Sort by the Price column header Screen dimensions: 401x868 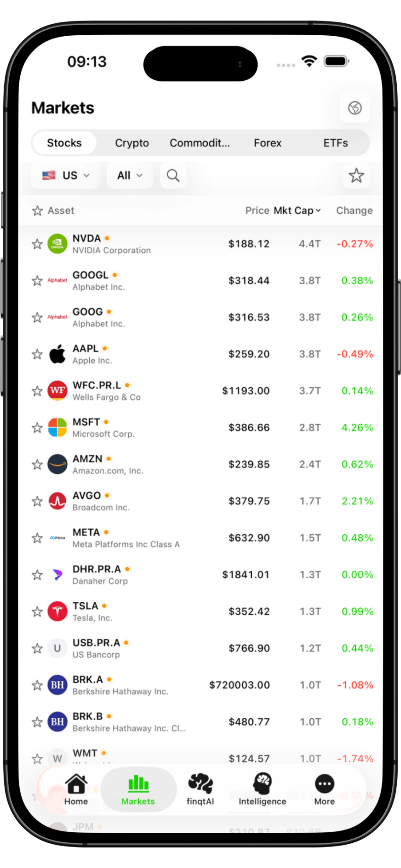pyautogui.click(x=257, y=211)
